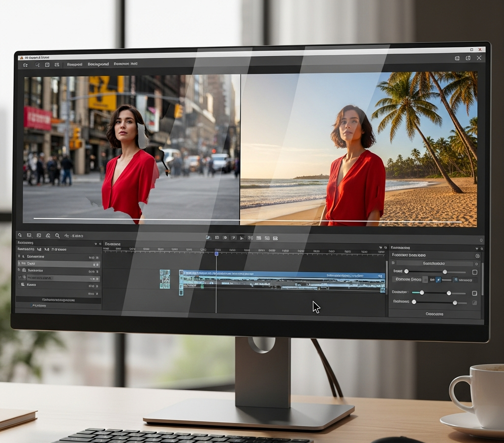Click the play arrow icon in the center controls
Screen dimensions: 504x443
click(x=242, y=238)
